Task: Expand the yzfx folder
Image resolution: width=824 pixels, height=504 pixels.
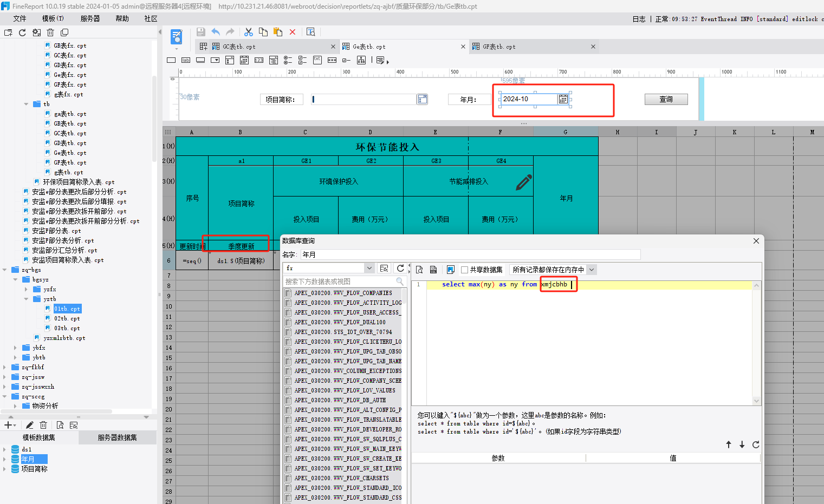Action: [x=26, y=289]
